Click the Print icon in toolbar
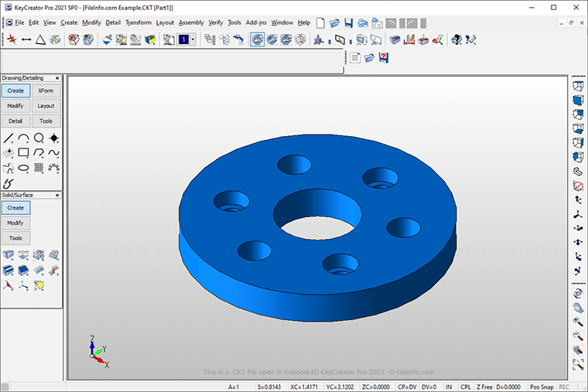Screen dimensions: 588x392 [364, 22]
